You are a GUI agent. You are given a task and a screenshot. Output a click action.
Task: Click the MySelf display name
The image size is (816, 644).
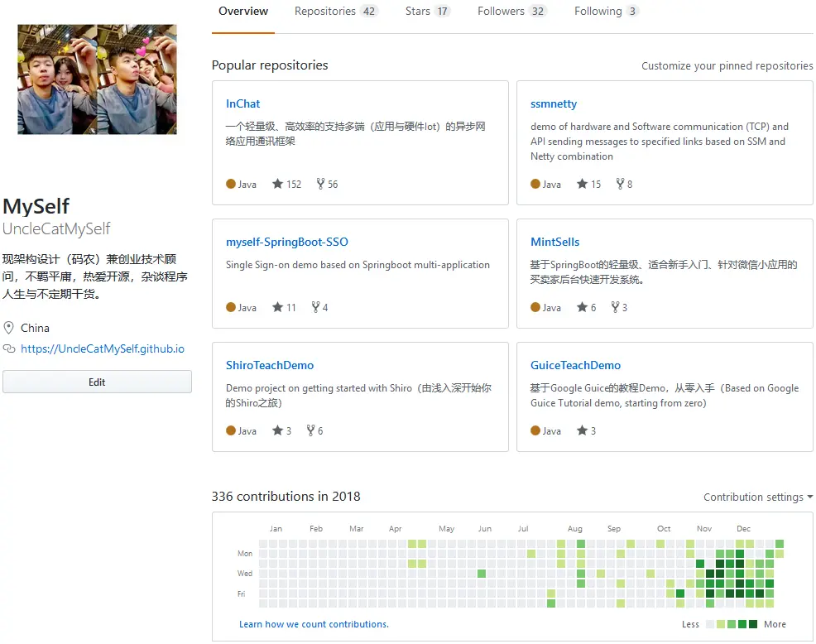[36, 207]
